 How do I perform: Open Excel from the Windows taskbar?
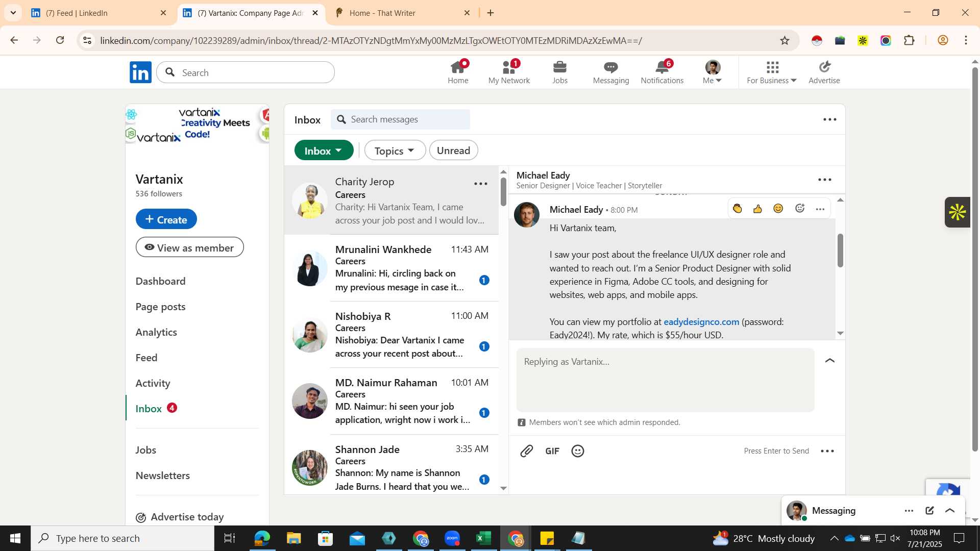(483, 538)
